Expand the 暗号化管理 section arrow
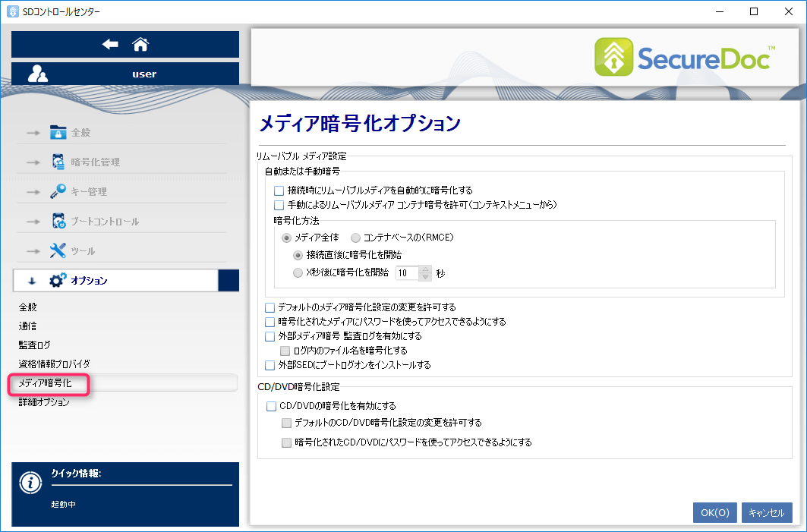This screenshot has height=532, width=807. pos(33,162)
